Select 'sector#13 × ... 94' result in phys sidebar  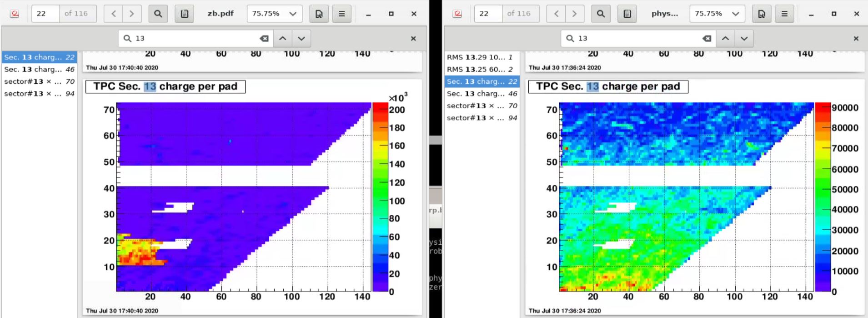[x=482, y=117]
